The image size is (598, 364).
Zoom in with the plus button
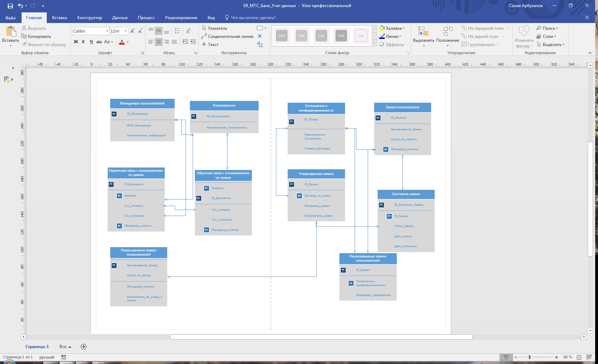557,357
